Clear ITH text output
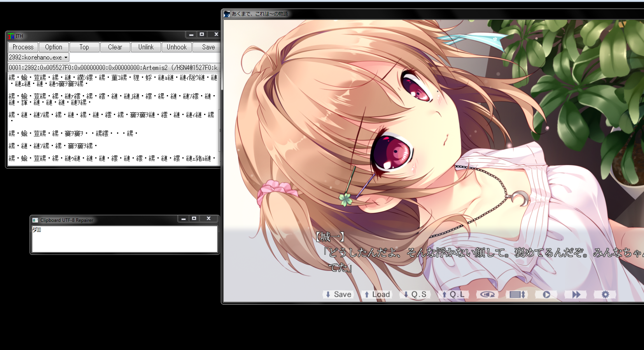This screenshot has height=350, width=644. tap(115, 47)
